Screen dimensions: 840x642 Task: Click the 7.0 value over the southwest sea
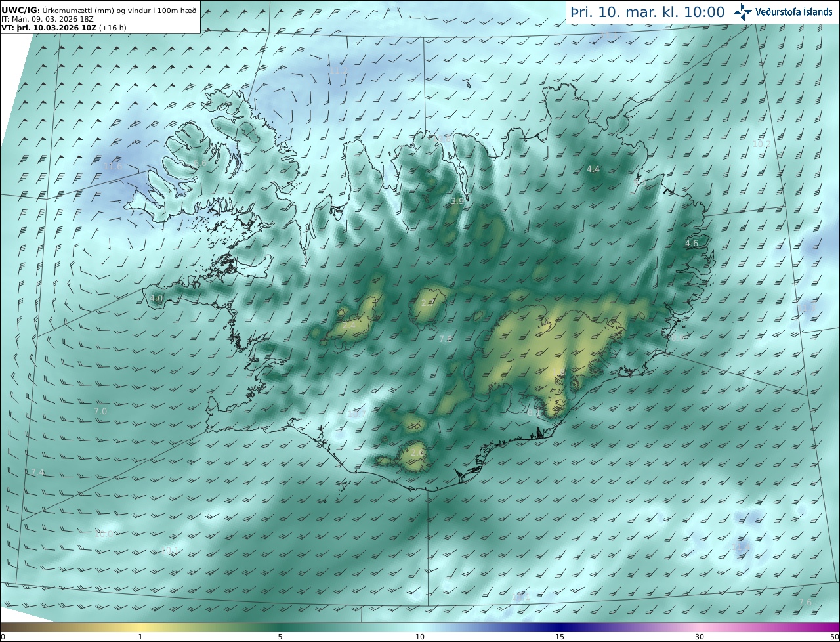click(x=100, y=411)
